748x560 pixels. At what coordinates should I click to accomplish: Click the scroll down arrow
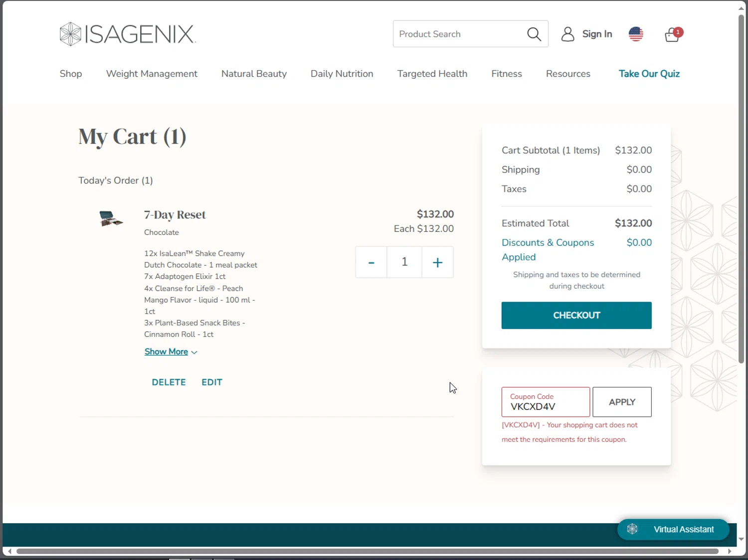742,539
